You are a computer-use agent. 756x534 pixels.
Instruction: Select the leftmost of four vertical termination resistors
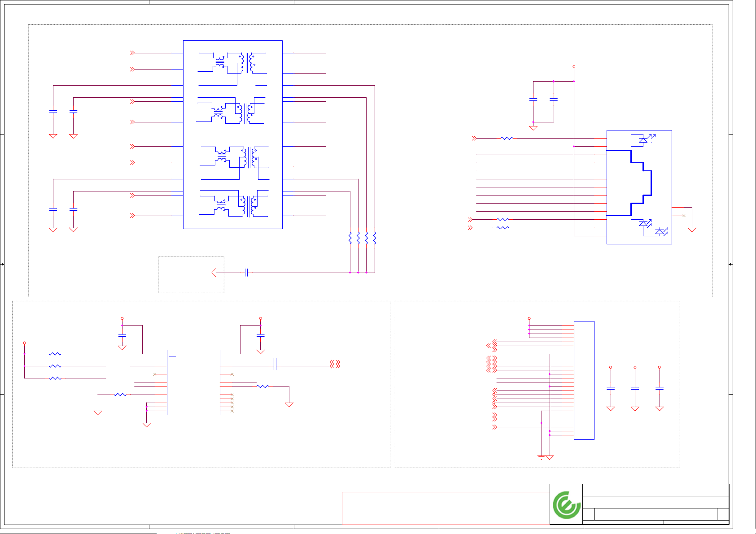click(x=350, y=238)
